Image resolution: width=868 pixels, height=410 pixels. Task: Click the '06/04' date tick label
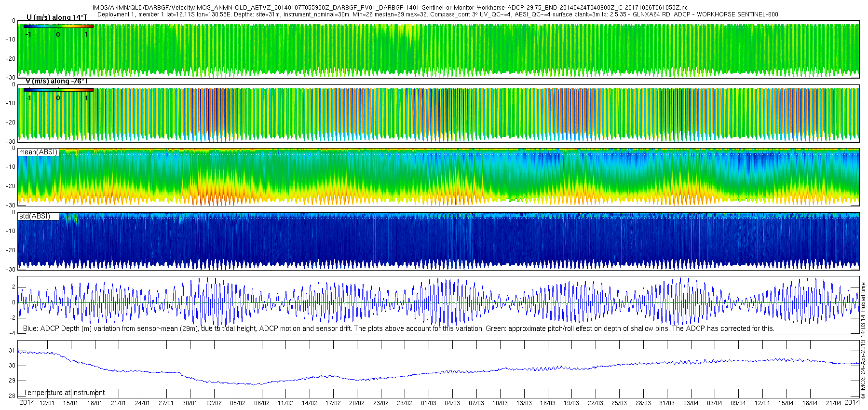[x=715, y=403]
